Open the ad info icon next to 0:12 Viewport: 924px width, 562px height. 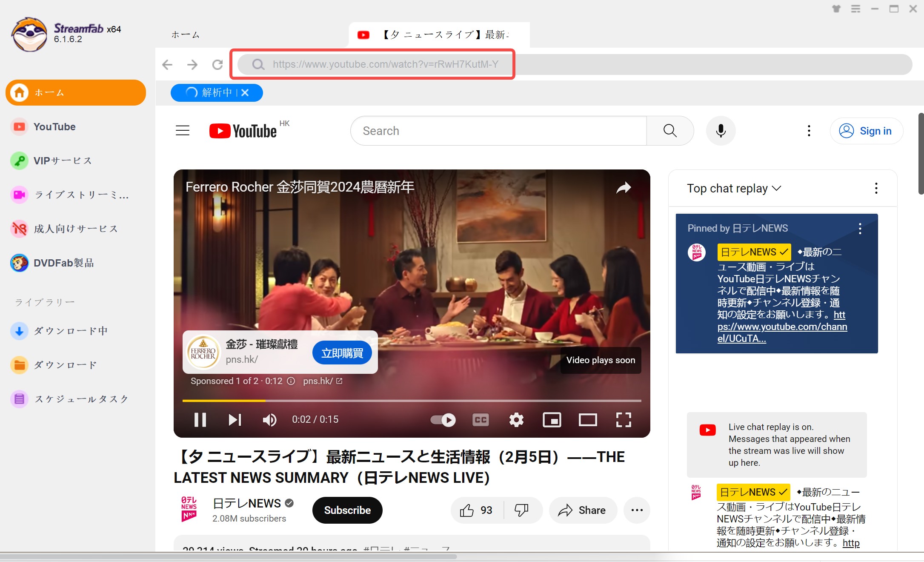(x=291, y=381)
